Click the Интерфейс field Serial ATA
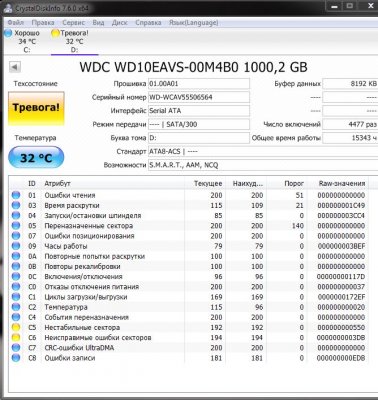The image size is (378, 400). (x=199, y=111)
